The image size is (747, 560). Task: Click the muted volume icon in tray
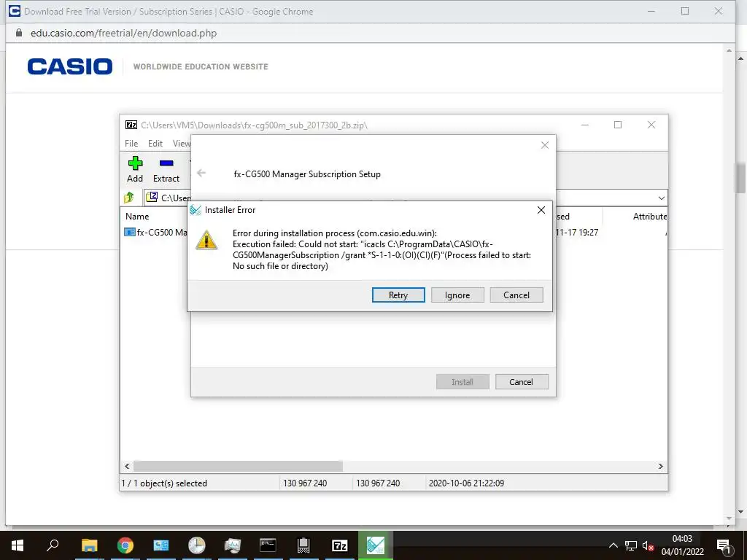pyautogui.click(x=648, y=545)
